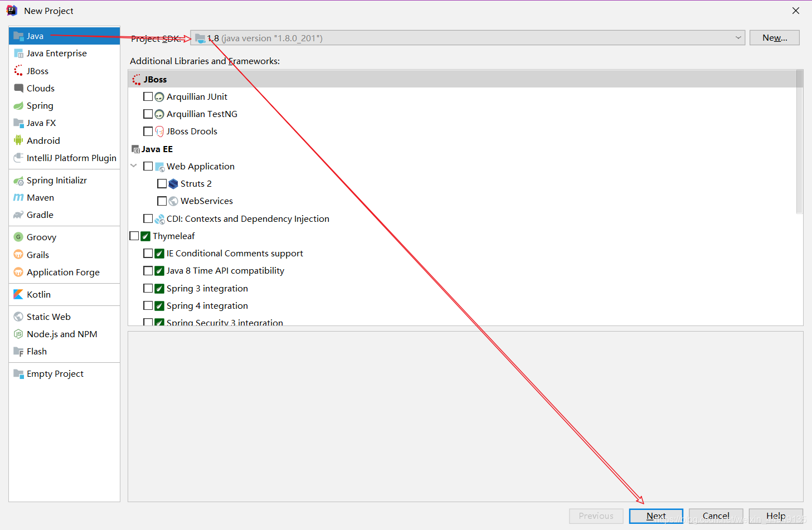Image resolution: width=812 pixels, height=530 pixels.
Task: Check the JBoss Drools checkbox
Action: click(148, 132)
